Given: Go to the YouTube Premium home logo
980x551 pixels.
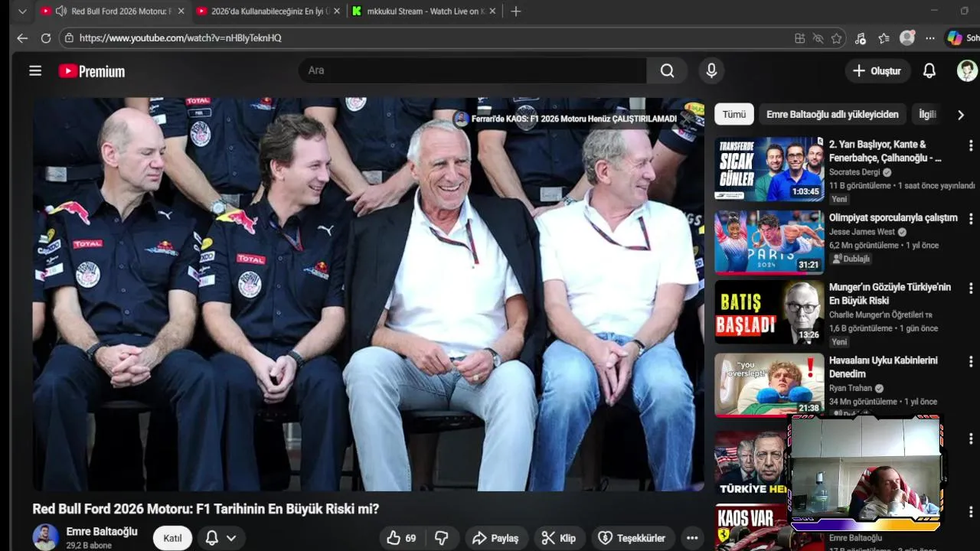Looking at the screenshot, I should (92, 71).
